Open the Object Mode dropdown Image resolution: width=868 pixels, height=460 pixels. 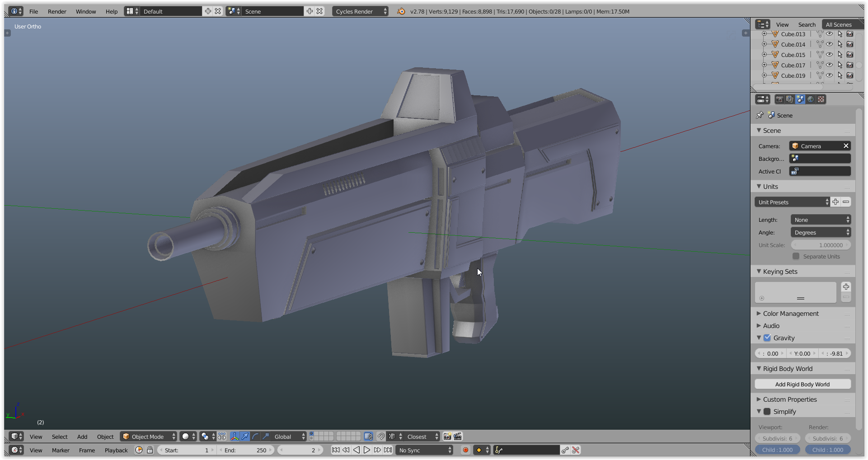click(148, 437)
